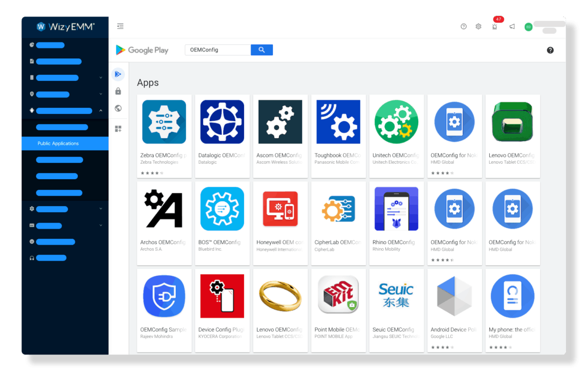Expand the third sidebar menu chevron
588x385 pixels.
101,78
